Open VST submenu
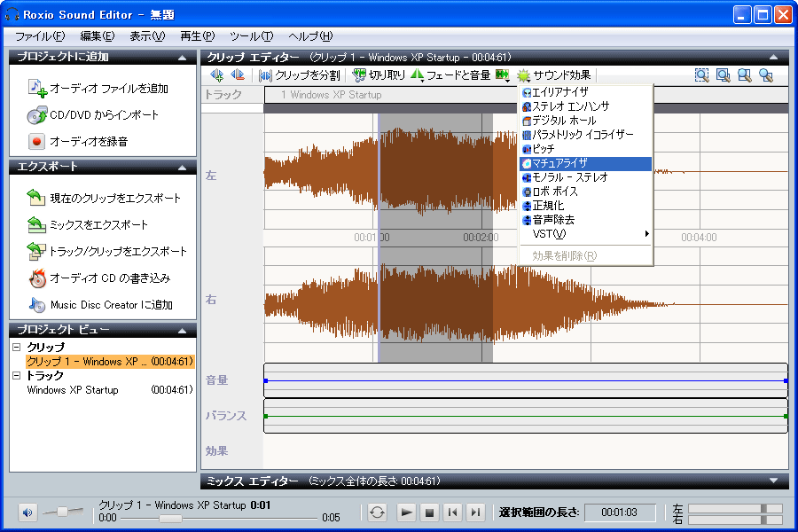Image resolution: width=798 pixels, height=532 pixels. pos(585,234)
